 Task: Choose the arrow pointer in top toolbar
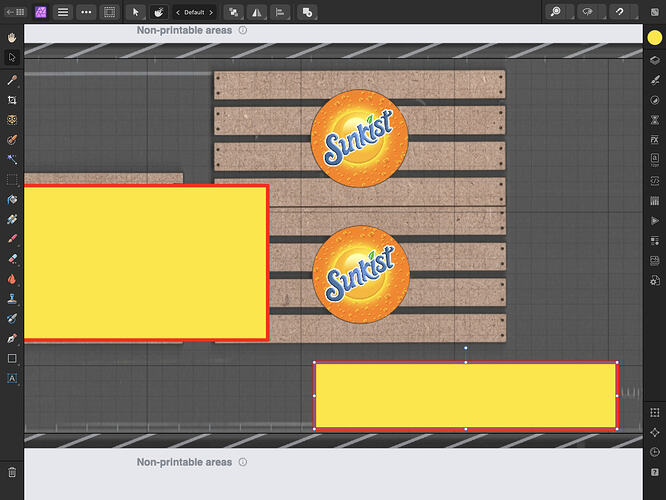pyautogui.click(x=135, y=12)
